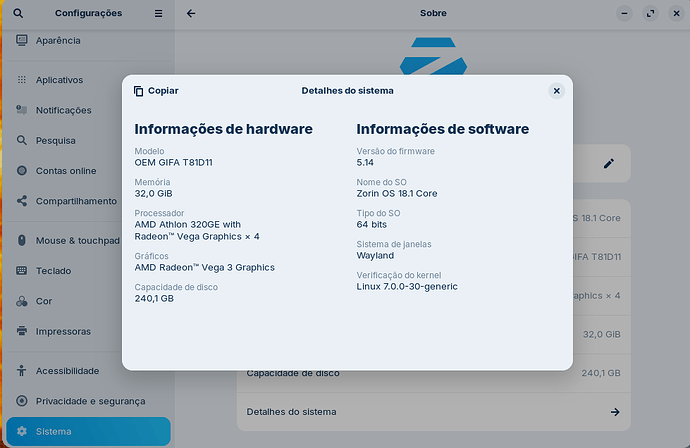The image size is (690, 448).
Task: Select Cor in sidebar
Action: tap(88, 301)
